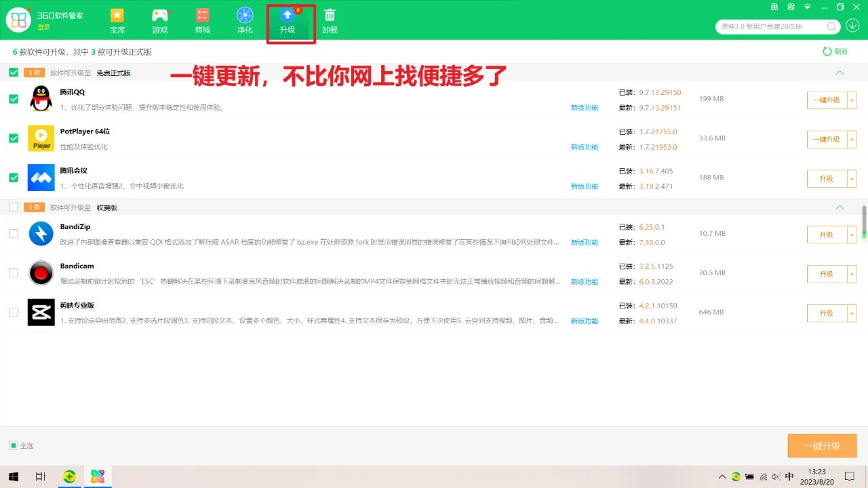Click the PotPlayer app icon
Viewport: 868px width, 488px height.
coord(41,138)
